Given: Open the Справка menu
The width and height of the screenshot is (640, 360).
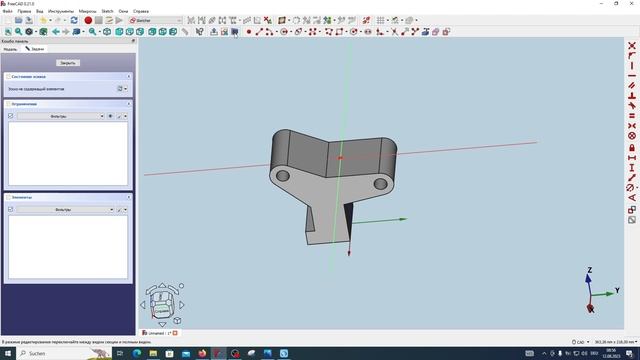Looking at the screenshot, I should click(x=141, y=11).
